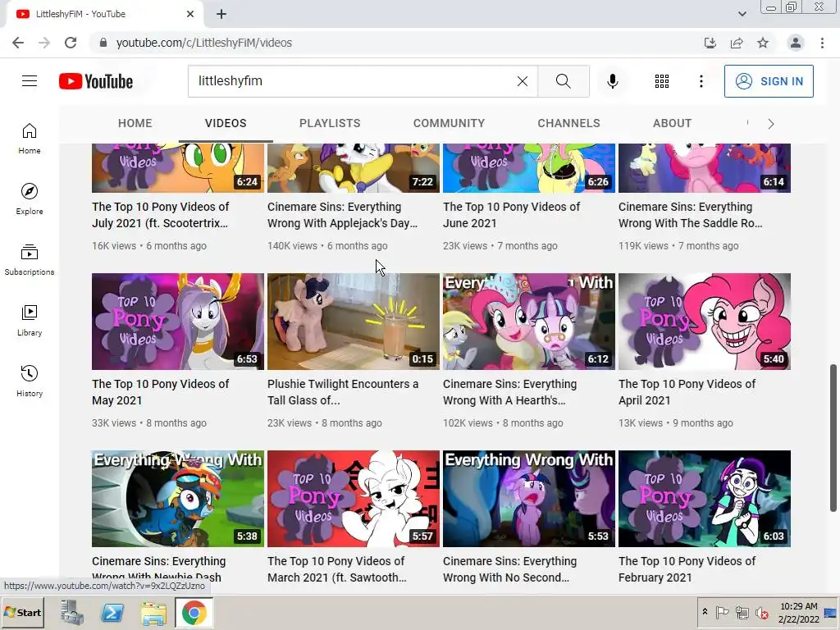Open Everything Wrong With Applejack's Day title
This screenshot has height=630, width=840.
(342, 215)
